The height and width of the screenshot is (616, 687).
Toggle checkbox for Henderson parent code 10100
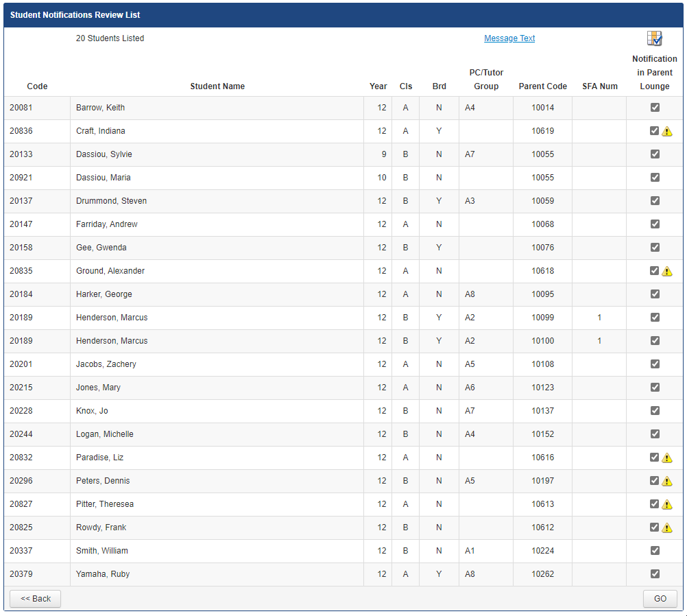(x=655, y=340)
